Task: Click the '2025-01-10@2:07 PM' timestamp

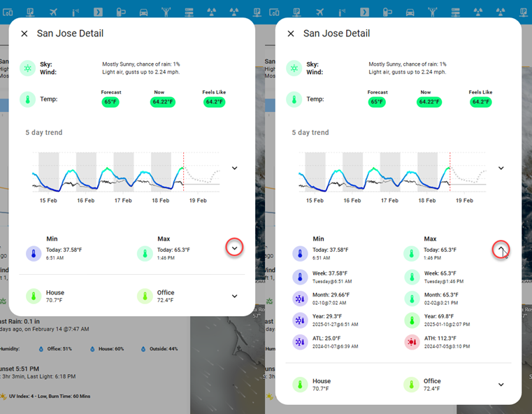Action: coord(447,324)
